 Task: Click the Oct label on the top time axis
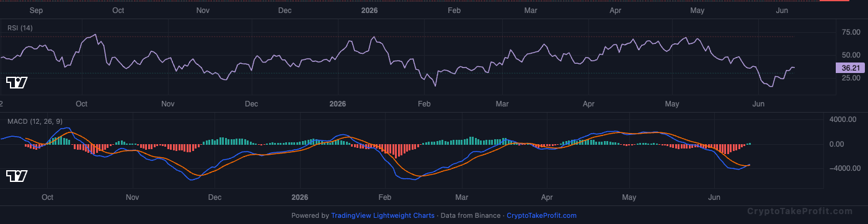click(118, 11)
